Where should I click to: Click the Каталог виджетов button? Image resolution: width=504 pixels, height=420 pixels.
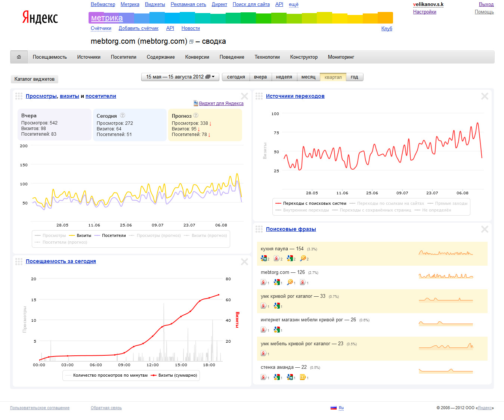click(34, 79)
